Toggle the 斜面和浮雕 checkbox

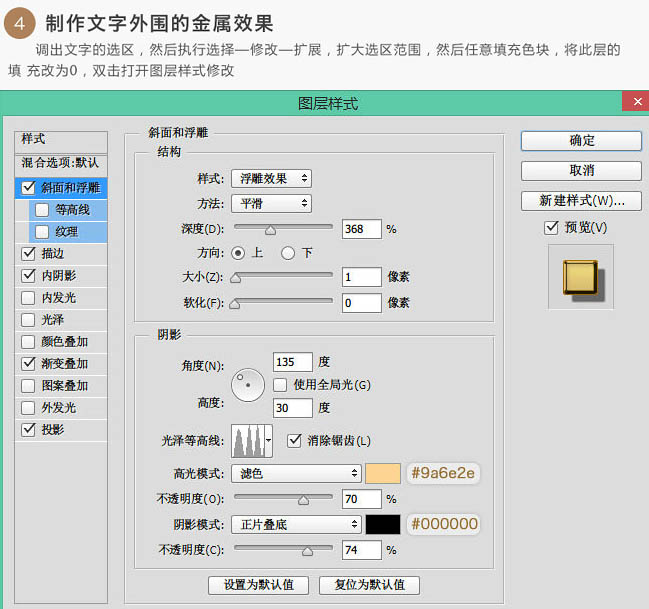(28, 188)
